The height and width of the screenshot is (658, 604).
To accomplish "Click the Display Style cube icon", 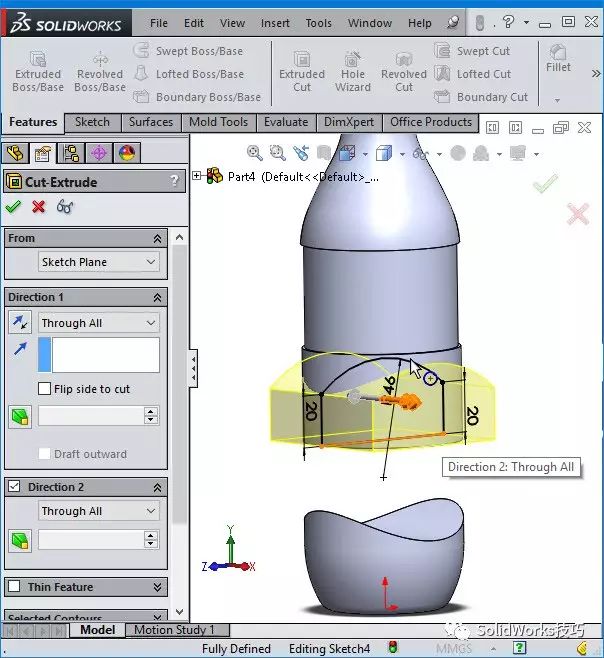I will coord(384,153).
